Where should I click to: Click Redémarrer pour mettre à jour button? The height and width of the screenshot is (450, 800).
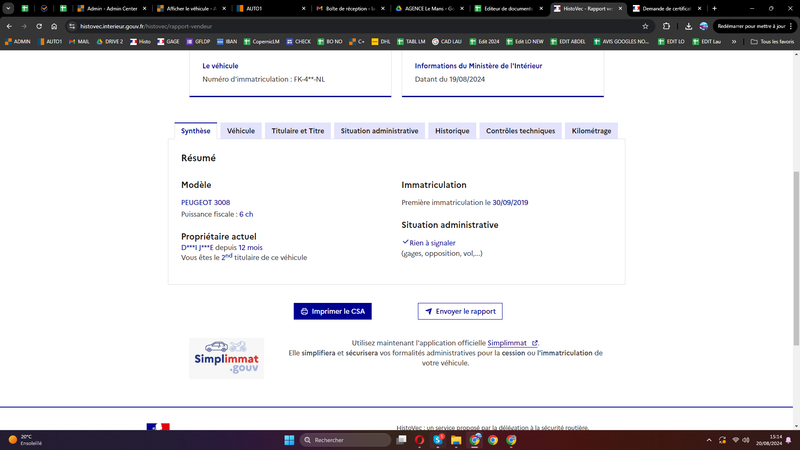755,26
